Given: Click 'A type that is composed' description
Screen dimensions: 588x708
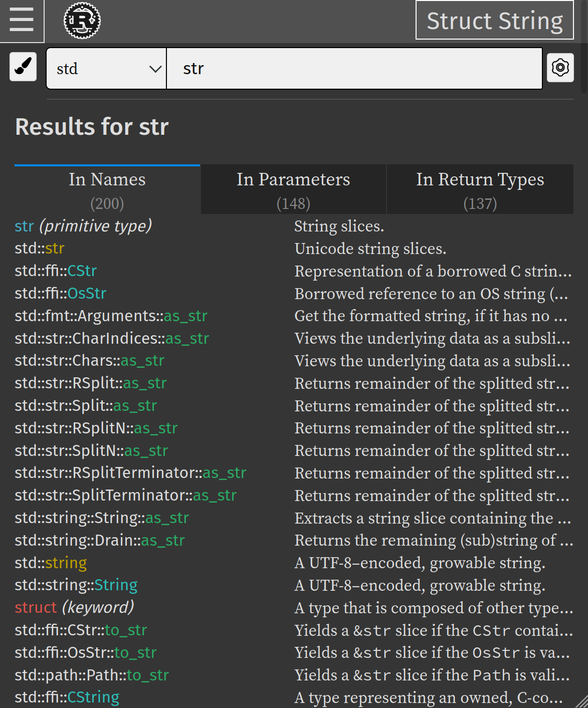Looking at the screenshot, I should tap(434, 608).
